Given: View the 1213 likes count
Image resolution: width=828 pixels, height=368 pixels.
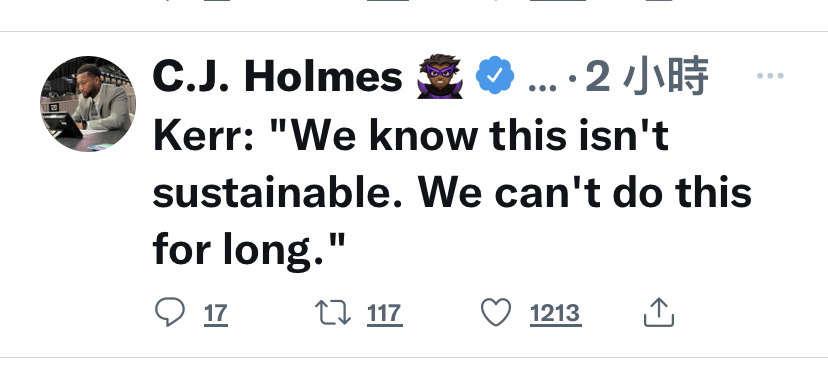Looking at the screenshot, I should coord(556,314).
